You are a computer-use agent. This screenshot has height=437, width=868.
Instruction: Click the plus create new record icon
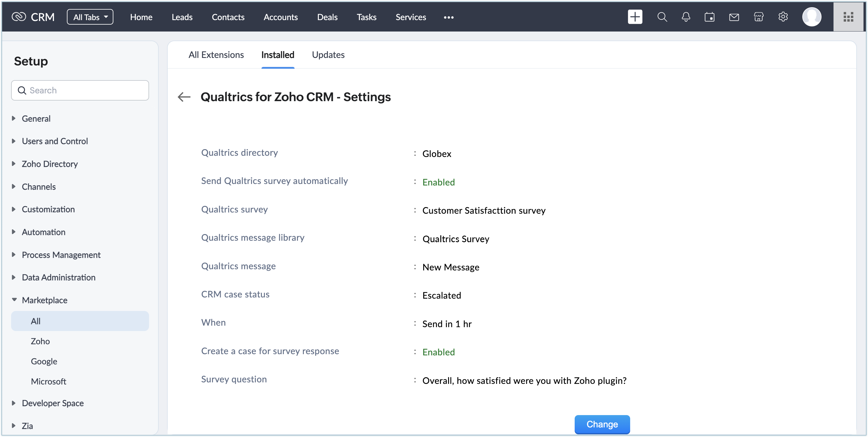coord(635,17)
